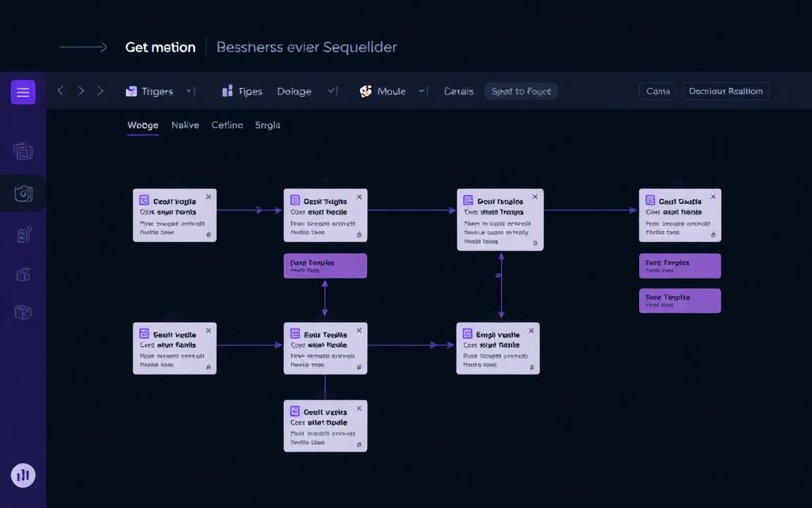Open the fourth sidebar icon above the cube
Image resolution: width=812 pixels, height=508 pixels.
coord(23,274)
